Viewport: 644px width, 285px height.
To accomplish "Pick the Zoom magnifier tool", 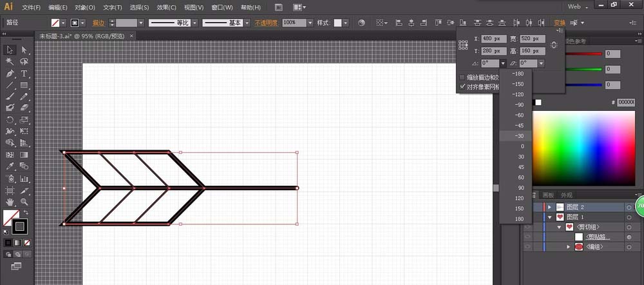I will click(x=24, y=202).
